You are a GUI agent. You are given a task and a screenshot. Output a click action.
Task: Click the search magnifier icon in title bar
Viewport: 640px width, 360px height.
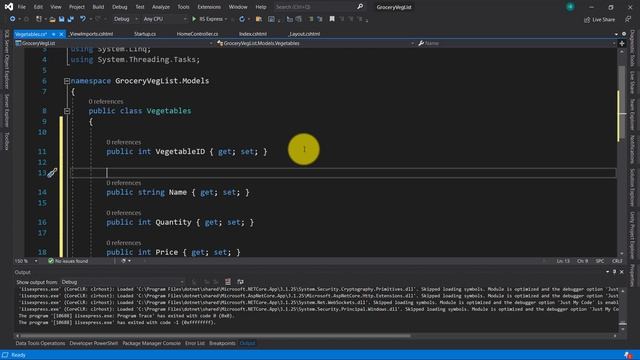(360, 7)
